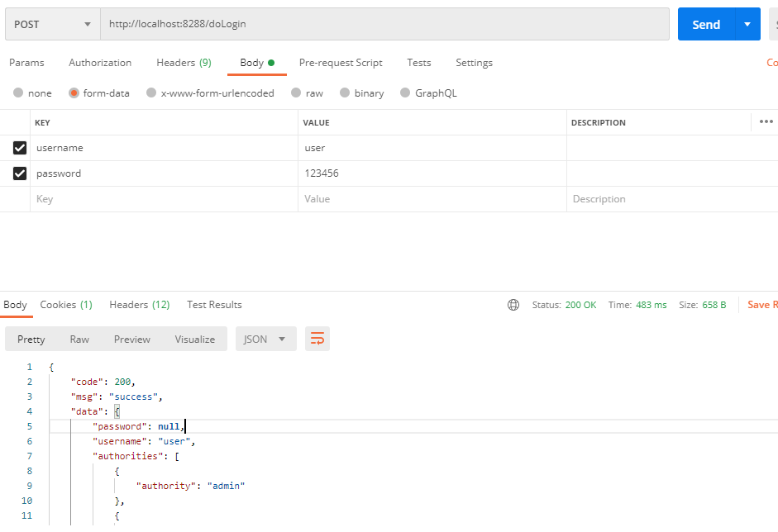Click the "authorities" line in response
778x532 pixels.
click(x=136, y=456)
